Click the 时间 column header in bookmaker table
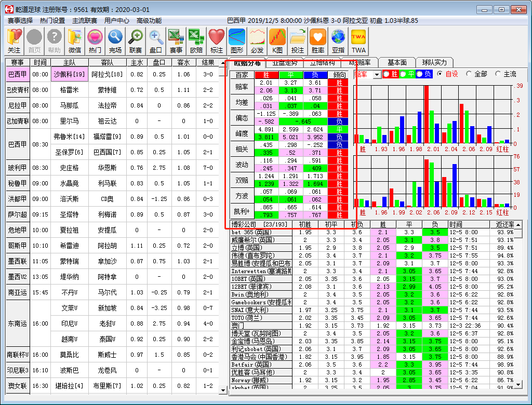Screen dimensions: 532x405 469,224
